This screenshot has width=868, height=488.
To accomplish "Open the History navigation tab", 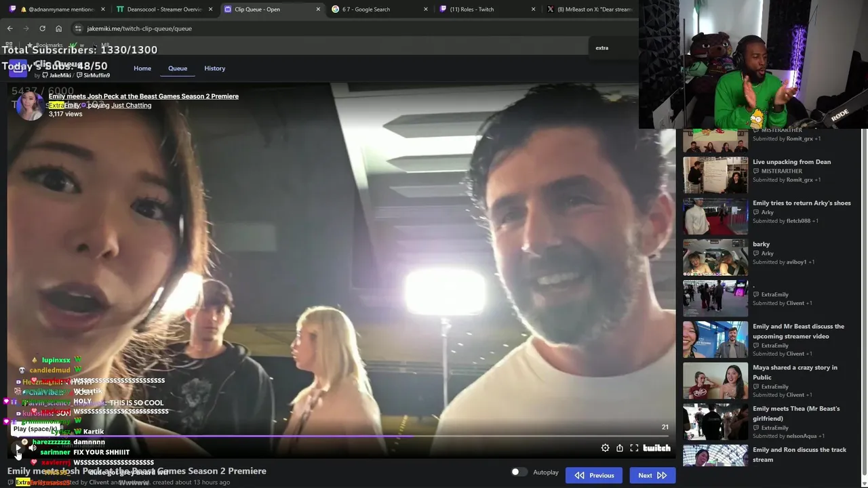I will (x=215, y=68).
